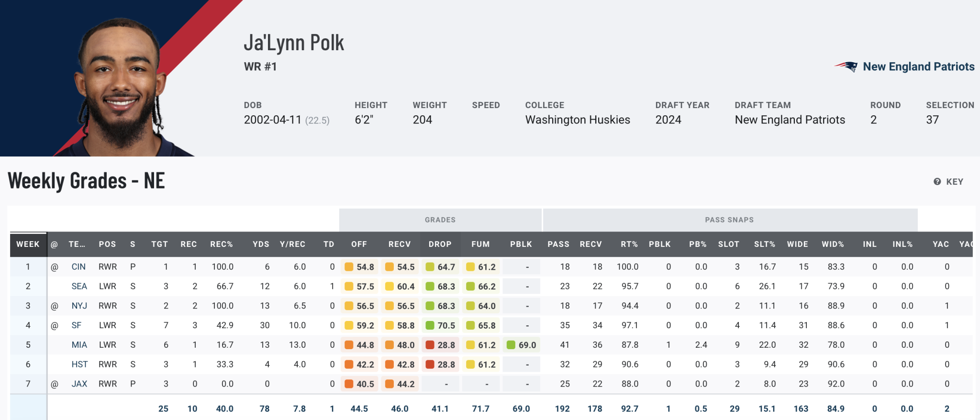Image resolution: width=980 pixels, height=420 pixels.
Task: Click the KEY legend button
Action: (948, 182)
